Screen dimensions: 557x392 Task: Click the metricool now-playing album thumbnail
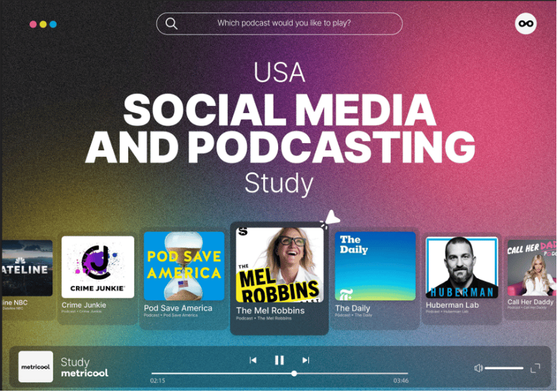[x=36, y=367]
